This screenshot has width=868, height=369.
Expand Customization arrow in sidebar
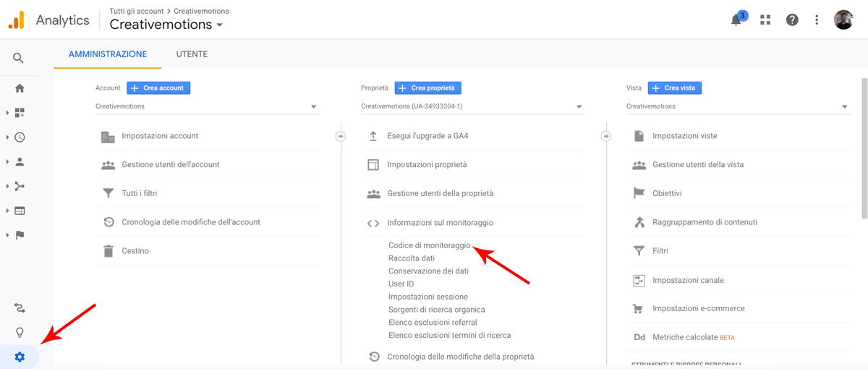click(x=7, y=113)
